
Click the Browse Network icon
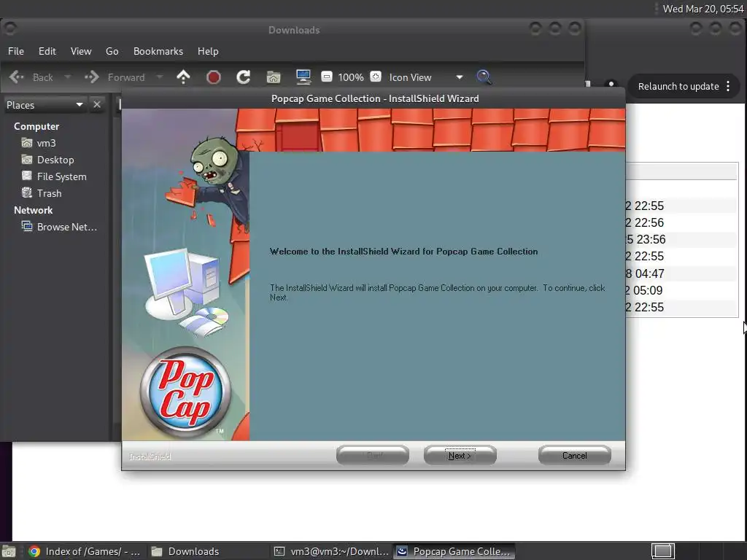[x=27, y=226]
